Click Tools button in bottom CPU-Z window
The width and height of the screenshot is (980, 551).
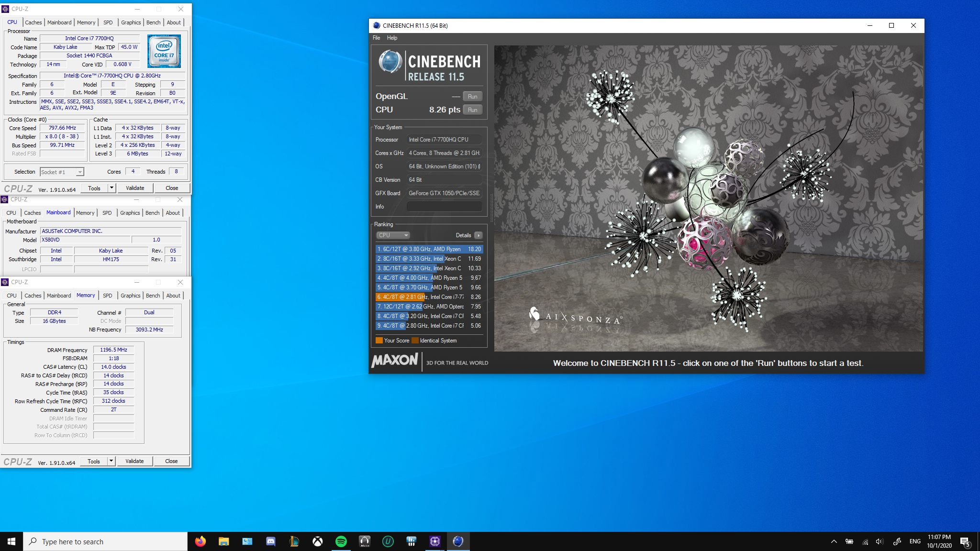tap(94, 461)
